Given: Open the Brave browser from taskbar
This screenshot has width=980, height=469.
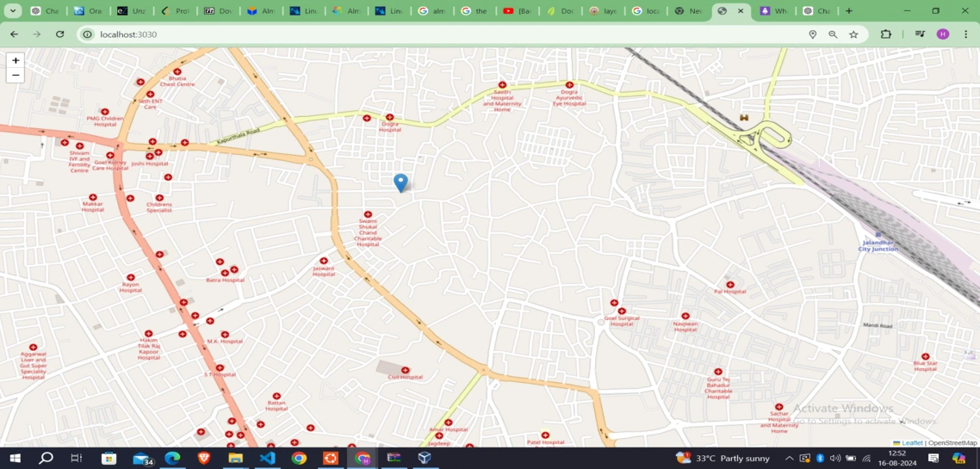Looking at the screenshot, I should tap(204, 459).
